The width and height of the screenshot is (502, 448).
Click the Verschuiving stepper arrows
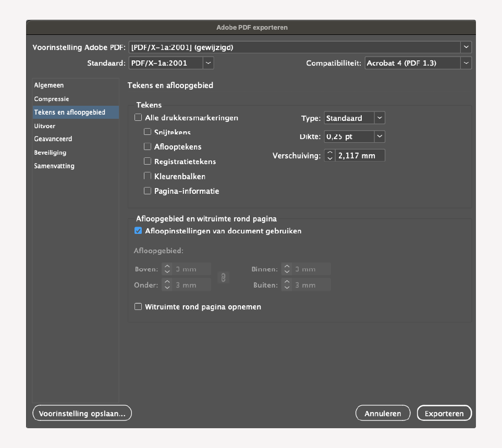[x=330, y=156]
